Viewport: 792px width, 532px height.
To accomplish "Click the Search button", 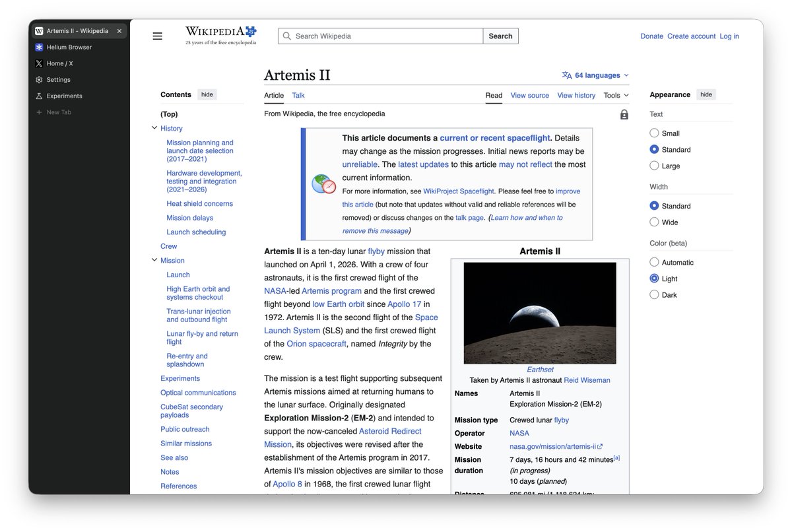I will pyautogui.click(x=500, y=36).
